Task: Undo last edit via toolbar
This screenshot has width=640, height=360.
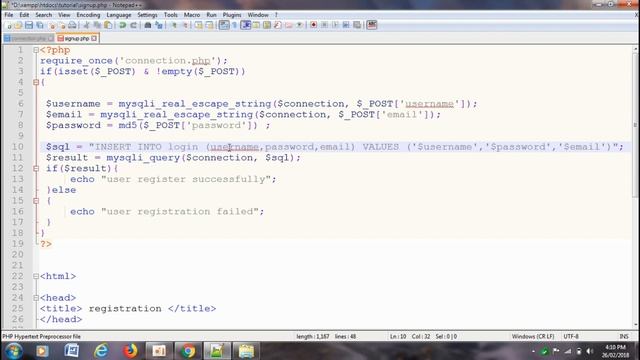Action: point(122,25)
